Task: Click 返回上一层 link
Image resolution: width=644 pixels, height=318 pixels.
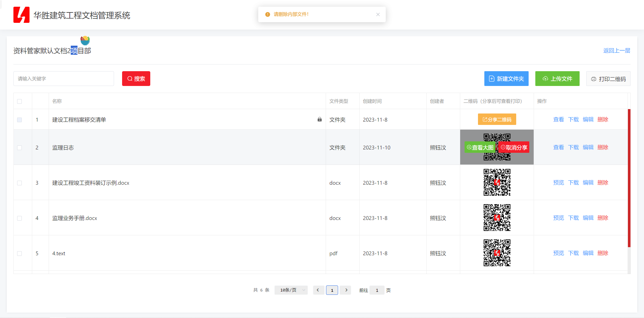Action: click(x=617, y=51)
